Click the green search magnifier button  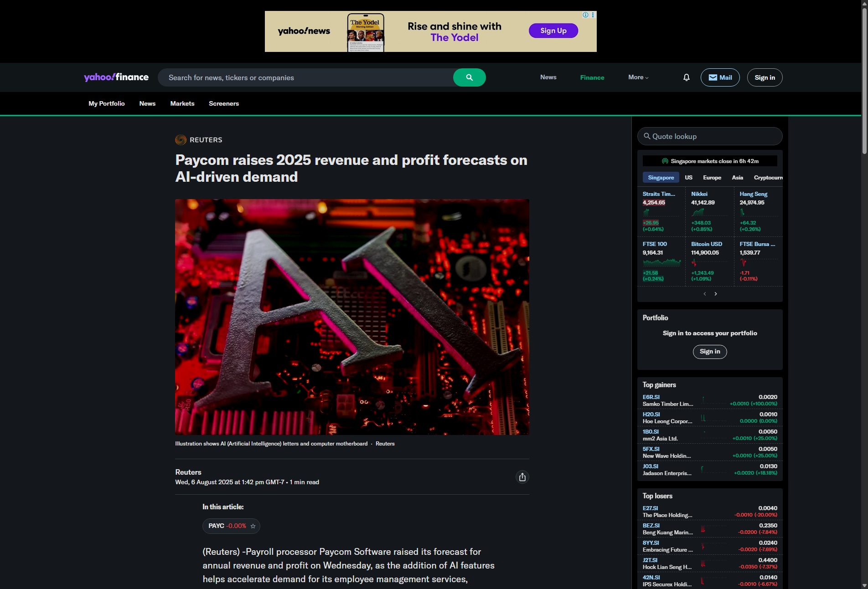(x=469, y=77)
